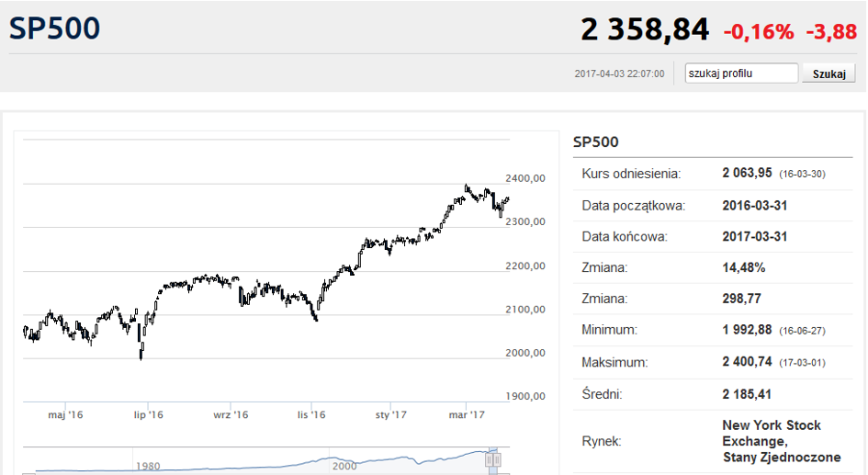Screen dimensions: 868x475
Task: Click the 'szukaj profilu' search field
Action: (x=741, y=74)
